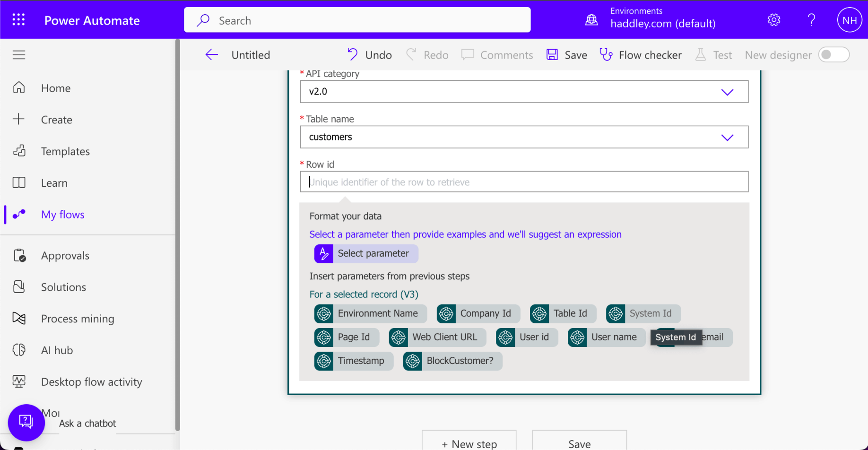
Task: Open the app launcher waffle icon
Action: (x=19, y=20)
